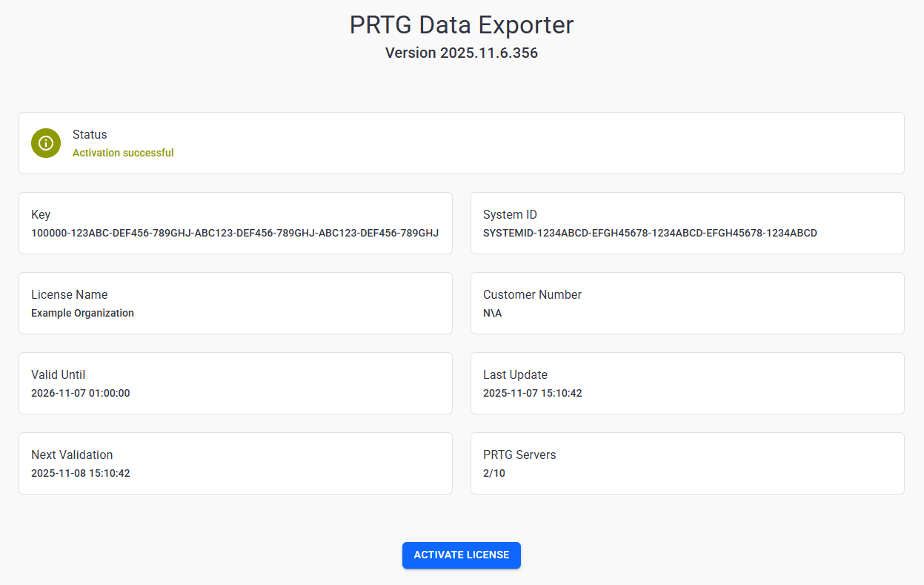Click the 'Last Update' label
Screen dimensions: 924x585
(x=515, y=375)
